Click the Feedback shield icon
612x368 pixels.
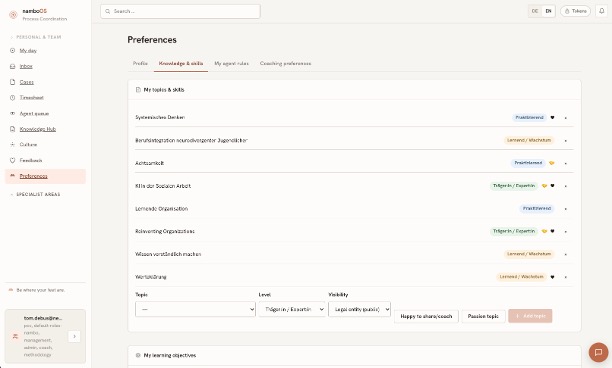[x=12, y=160]
